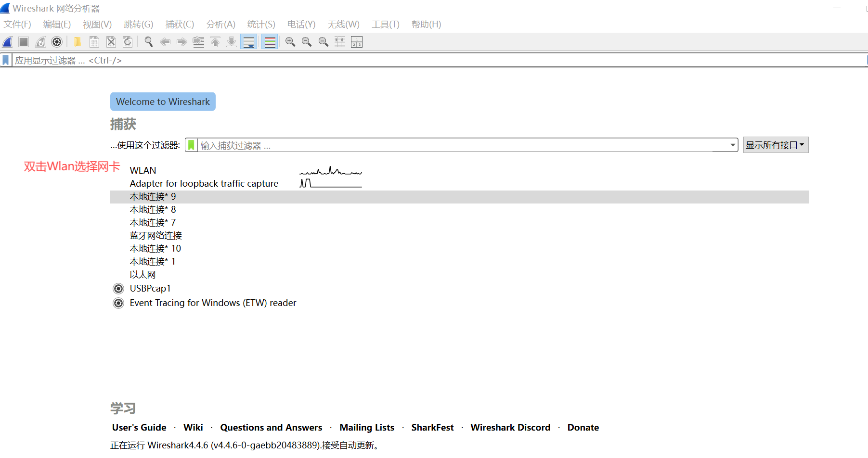868x458 pixels.
Task: Close capture file icon with X
Action: pos(111,42)
